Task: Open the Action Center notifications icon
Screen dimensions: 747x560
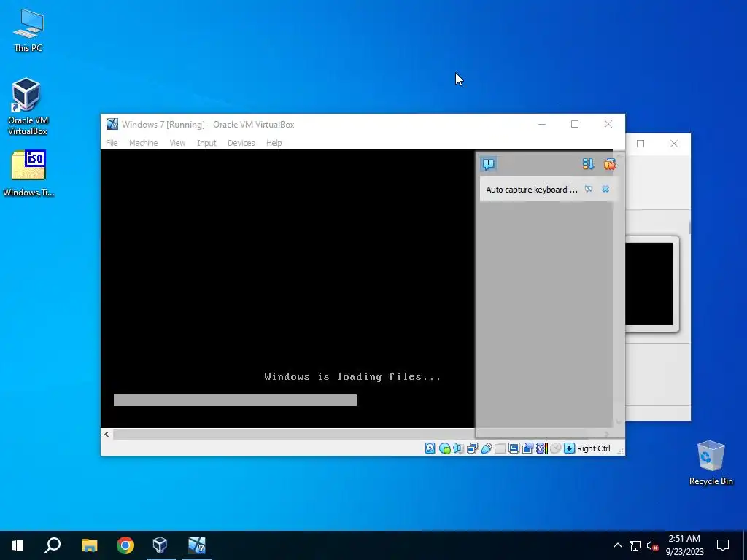Action: click(x=723, y=545)
